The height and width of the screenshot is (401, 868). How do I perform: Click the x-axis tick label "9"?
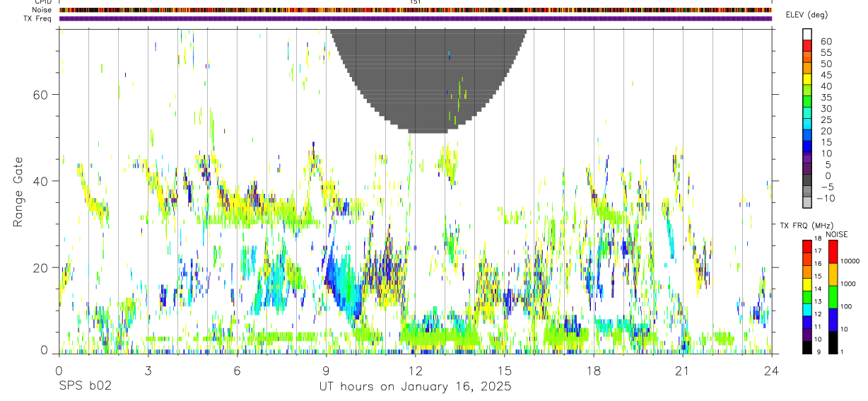point(326,371)
